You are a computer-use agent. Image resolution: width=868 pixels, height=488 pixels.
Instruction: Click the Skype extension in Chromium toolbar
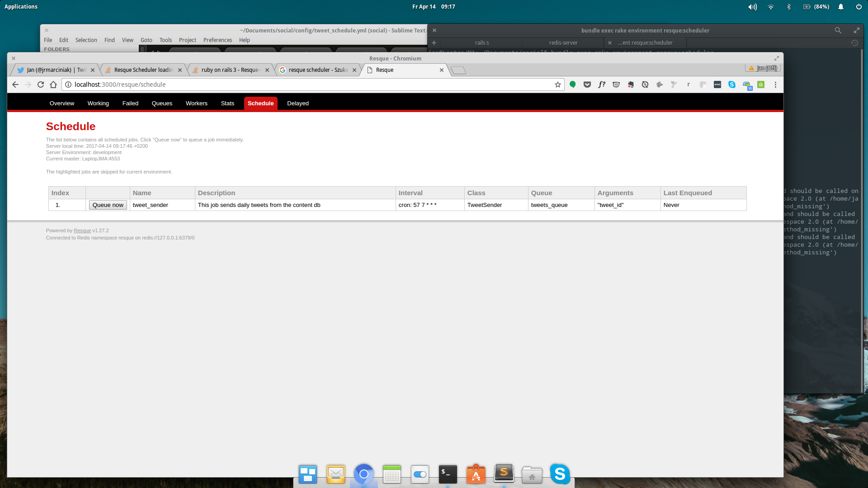pyautogui.click(x=732, y=84)
